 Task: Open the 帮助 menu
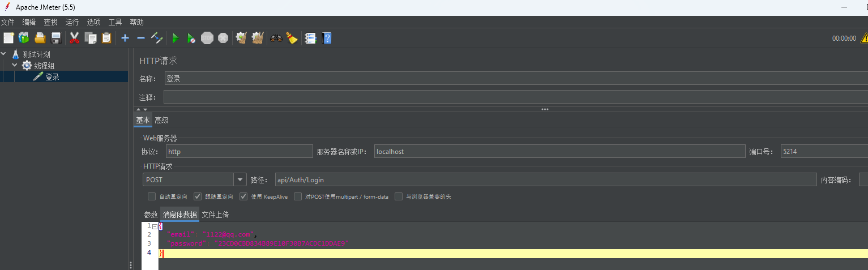pyautogui.click(x=136, y=22)
